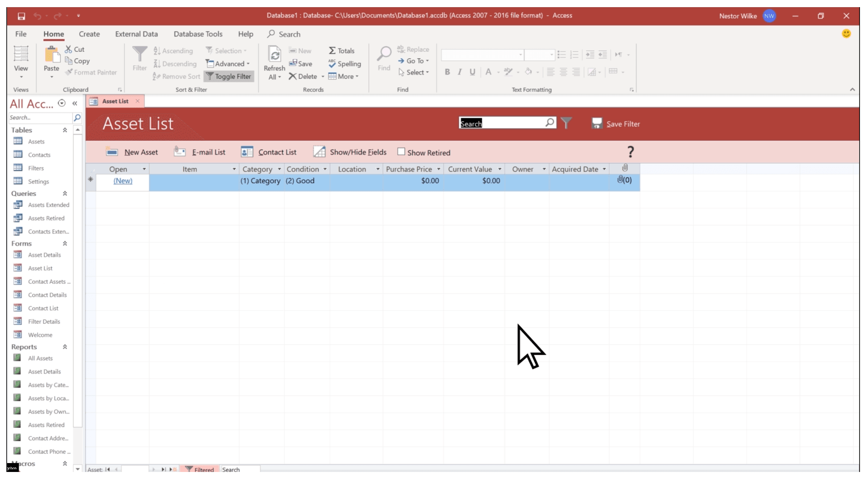Click Refresh All icon
Image resolution: width=868 pixels, height=480 pixels.
[274, 54]
